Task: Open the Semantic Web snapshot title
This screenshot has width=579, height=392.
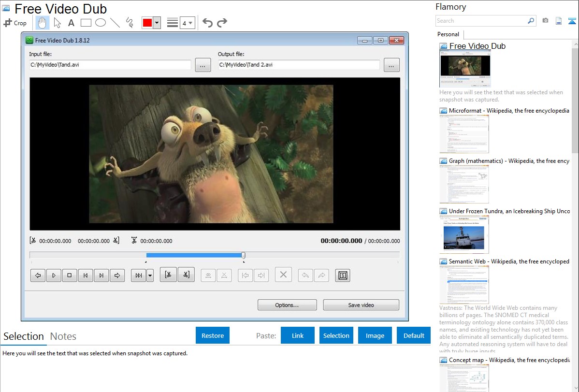Action: [509, 261]
